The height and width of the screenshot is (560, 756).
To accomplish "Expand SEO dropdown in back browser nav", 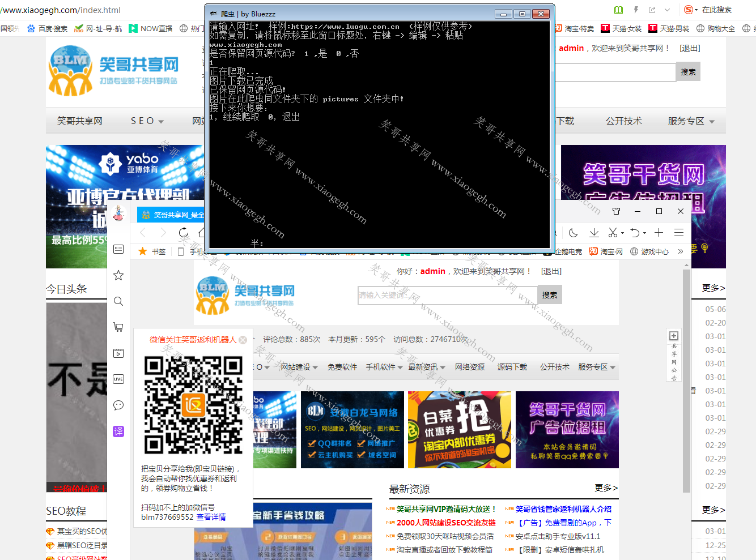I will point(161,122).
